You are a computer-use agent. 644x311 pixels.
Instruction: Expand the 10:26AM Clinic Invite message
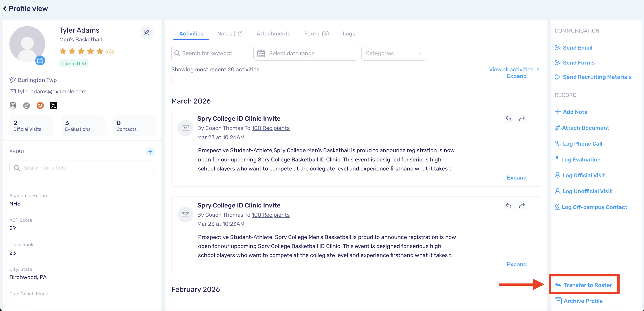(x=516, y=178)
